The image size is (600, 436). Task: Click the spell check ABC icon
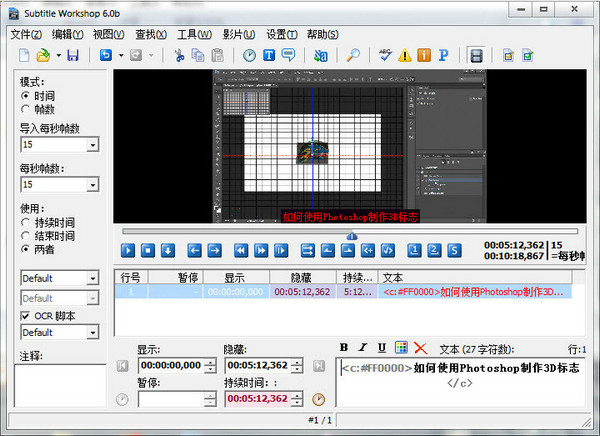(386, 55)
